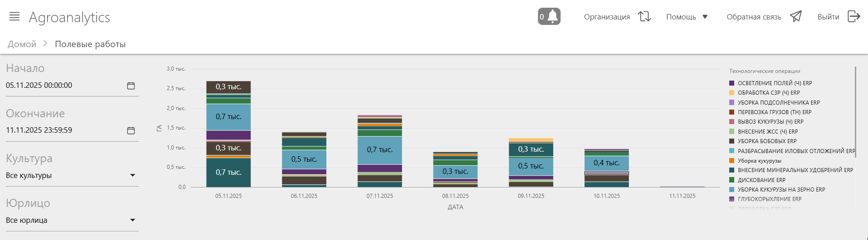This screenshot has width=868, height=240.
Task: Open calendar for Окончание date
Action: pos(131,130)
